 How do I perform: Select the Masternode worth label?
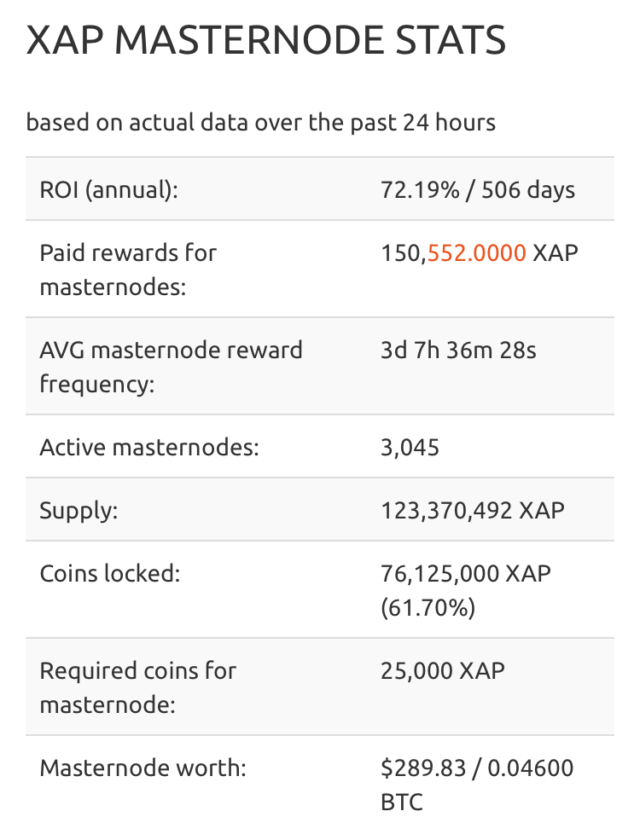(143, 768)
